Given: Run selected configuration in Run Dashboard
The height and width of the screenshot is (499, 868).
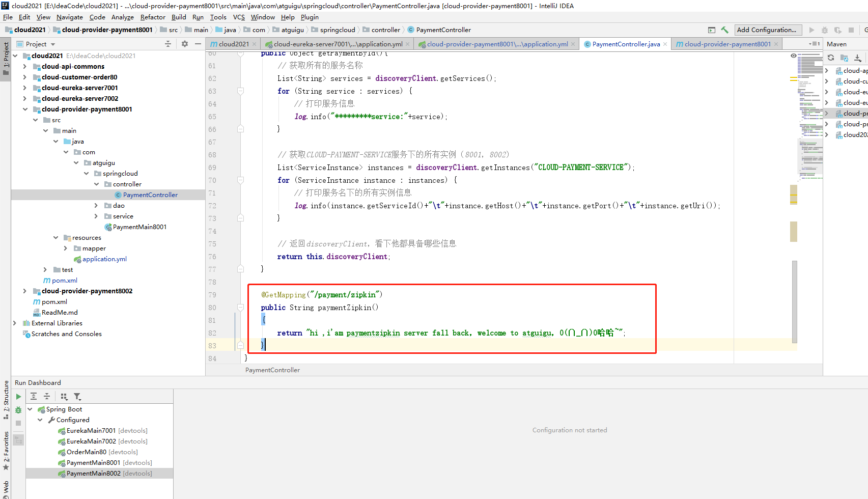Looking at the screenshot, I should [18, 397].
